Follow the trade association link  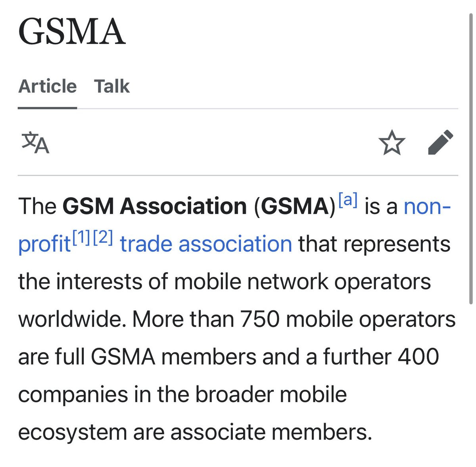pos(205,243)
